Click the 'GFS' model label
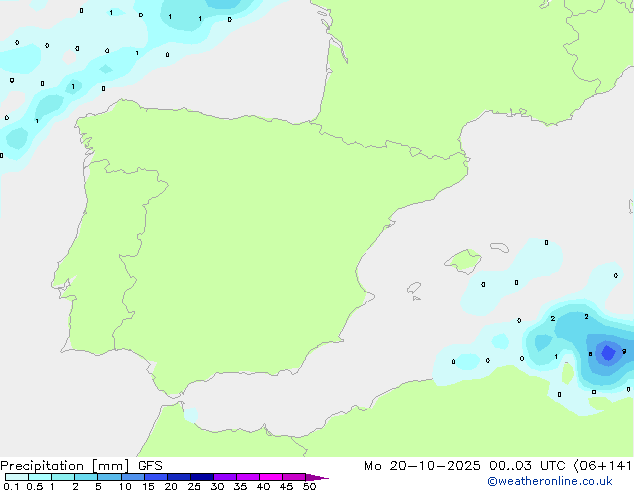The image size is (634, 490). click(150, 466)
